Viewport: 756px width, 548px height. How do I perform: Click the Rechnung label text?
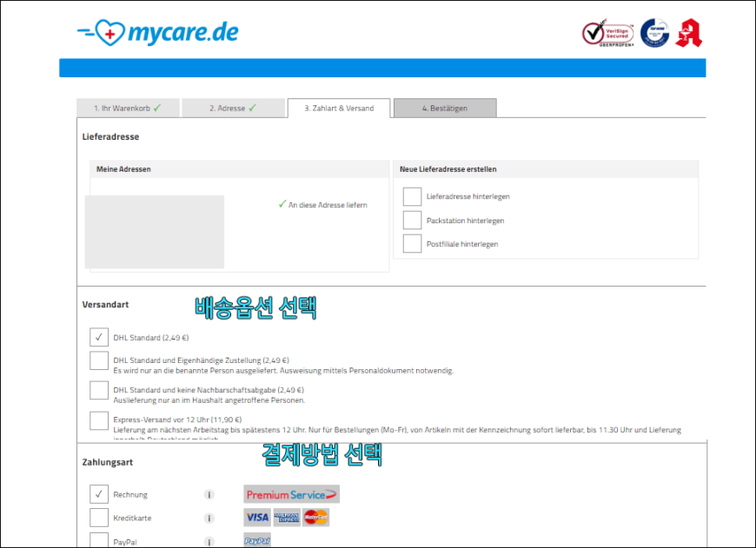130,495
